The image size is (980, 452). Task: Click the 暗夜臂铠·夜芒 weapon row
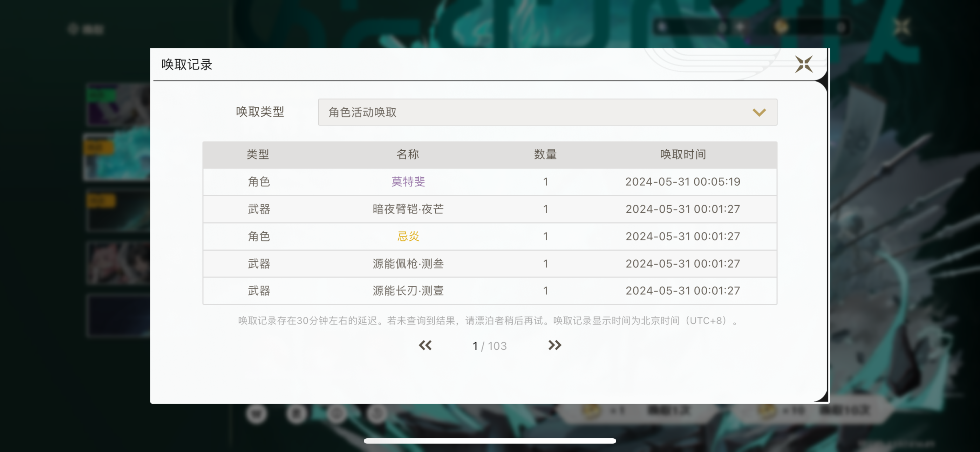408,209
